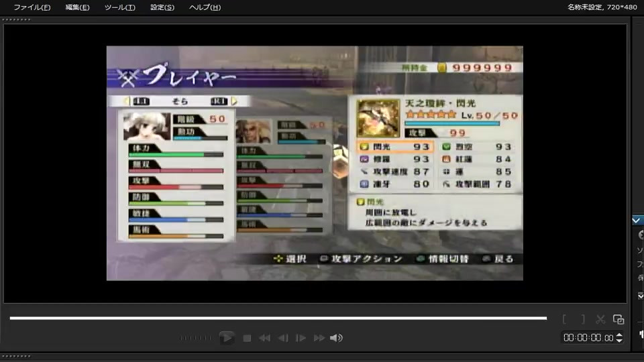Start playback with the Play button
Screen dimensions: 644x362
[x=226, y=338]
